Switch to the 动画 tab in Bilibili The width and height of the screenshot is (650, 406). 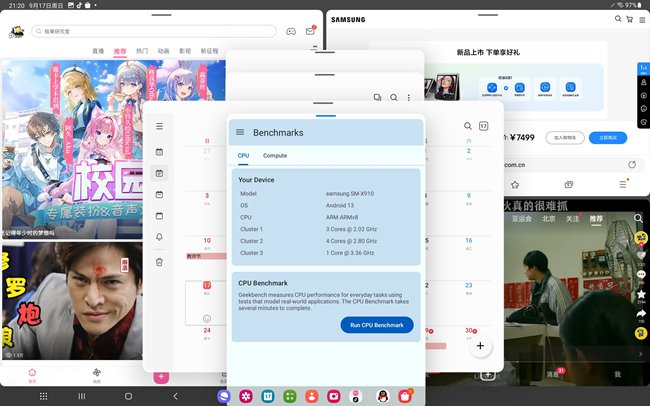163,51
